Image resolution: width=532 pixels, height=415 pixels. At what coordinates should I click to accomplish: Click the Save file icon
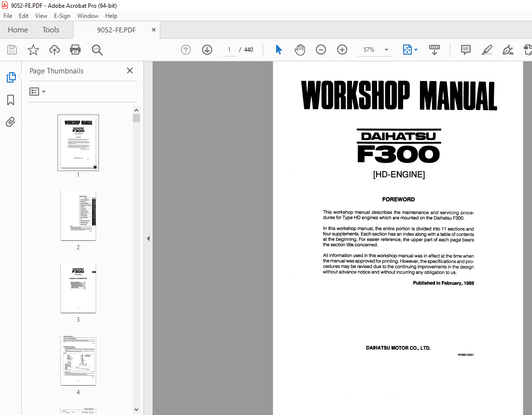coord(12,50)
